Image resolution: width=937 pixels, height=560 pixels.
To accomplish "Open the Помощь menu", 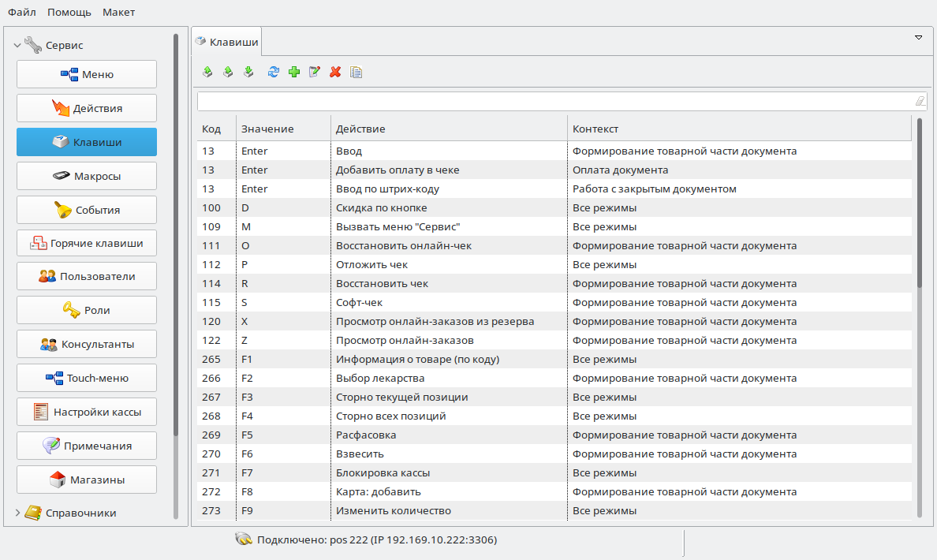I will tap(69, 12).
